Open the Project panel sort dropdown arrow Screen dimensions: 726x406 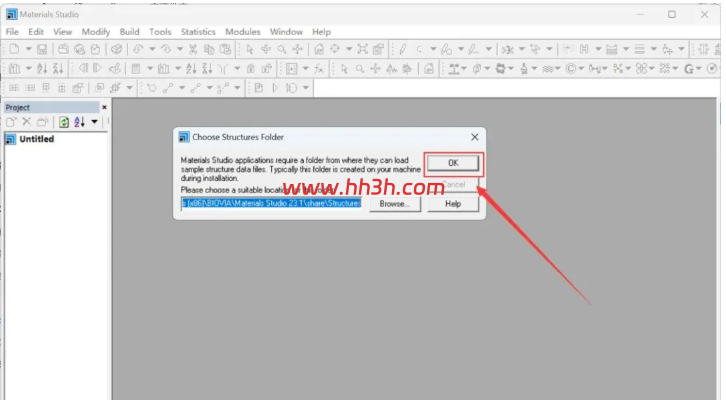click(x=94, y=122)
